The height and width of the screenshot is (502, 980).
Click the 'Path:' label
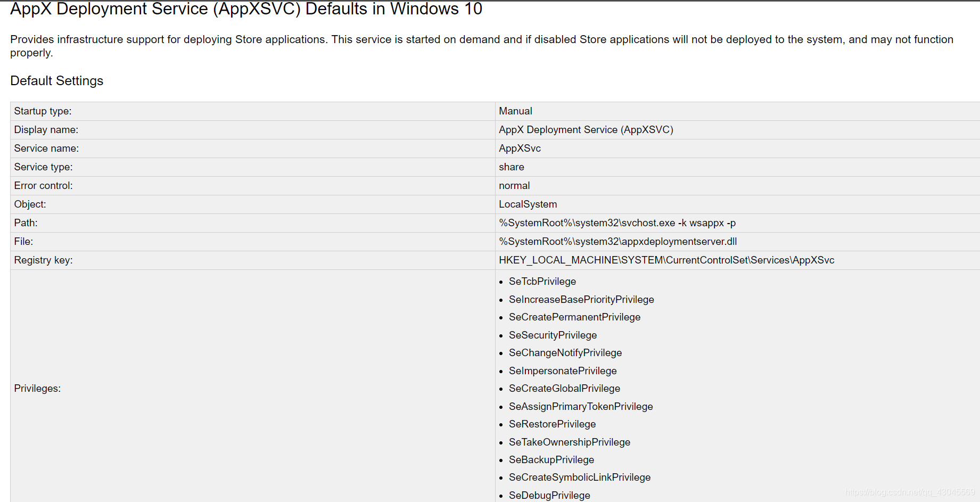(x=26, y=223)
